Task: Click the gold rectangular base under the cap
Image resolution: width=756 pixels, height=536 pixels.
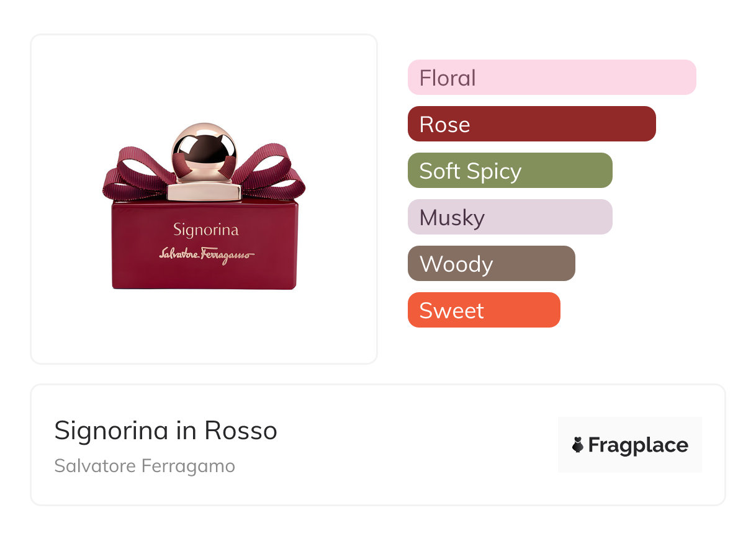Action: 204,192
